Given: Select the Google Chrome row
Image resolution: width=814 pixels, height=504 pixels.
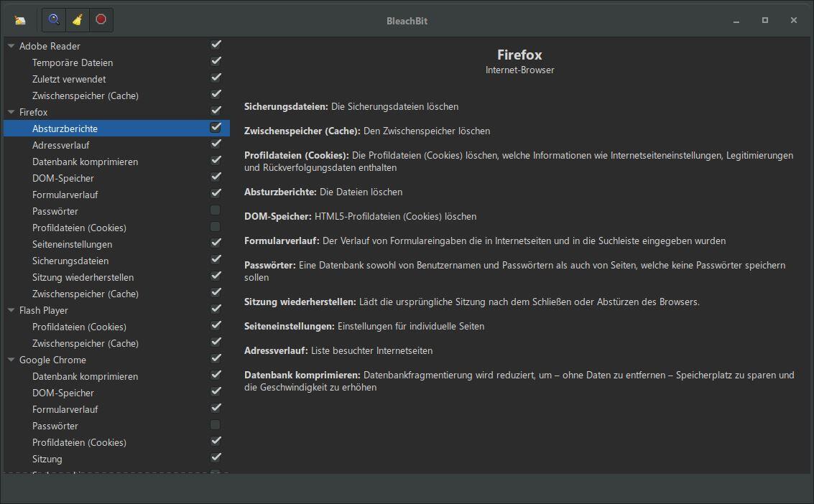Looking at the screenshot, I should 116,360.
